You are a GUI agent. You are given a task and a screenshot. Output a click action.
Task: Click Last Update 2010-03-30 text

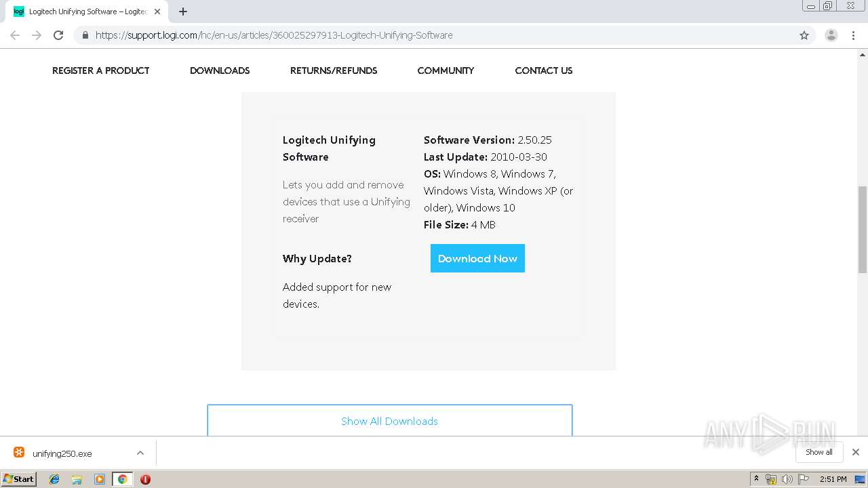coord(486,157)
